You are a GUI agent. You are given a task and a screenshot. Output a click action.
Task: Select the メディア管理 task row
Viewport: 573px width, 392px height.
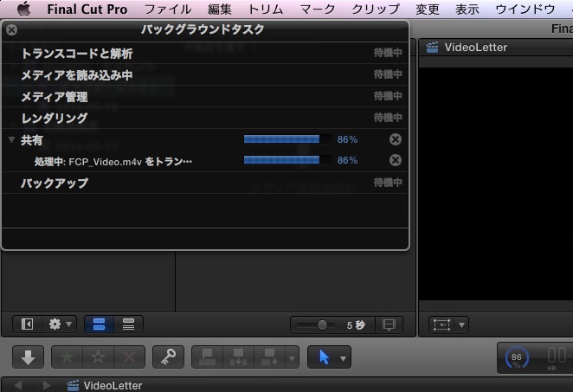click(205, 96)
